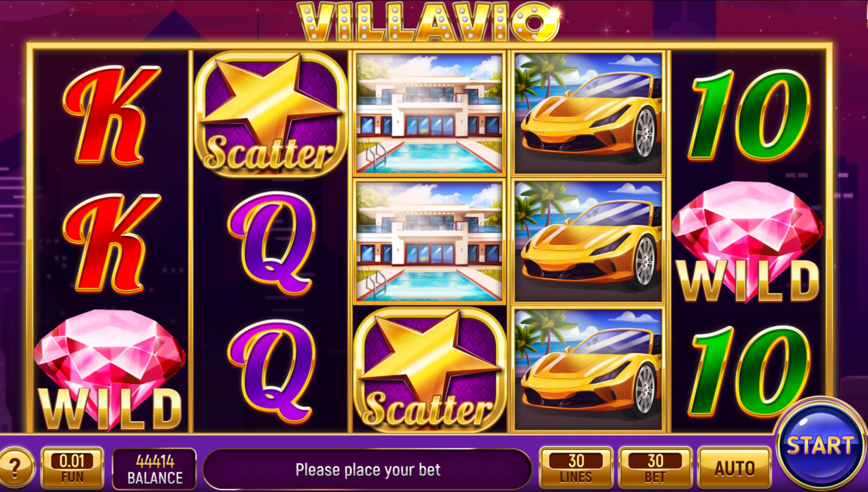Click the top villa with pool symbol
The image size is (868, 492).
pyautogui.click(x=429, y=114)
